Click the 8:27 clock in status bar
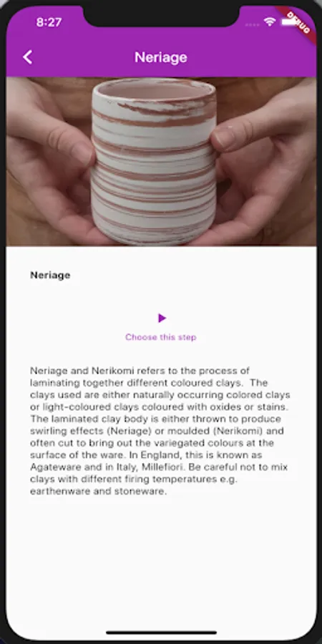 (x=49, y=22)
